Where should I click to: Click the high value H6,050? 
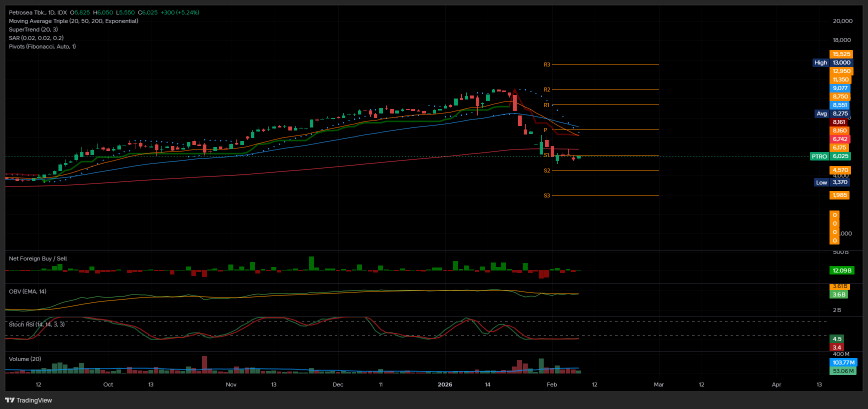(103, 12)
